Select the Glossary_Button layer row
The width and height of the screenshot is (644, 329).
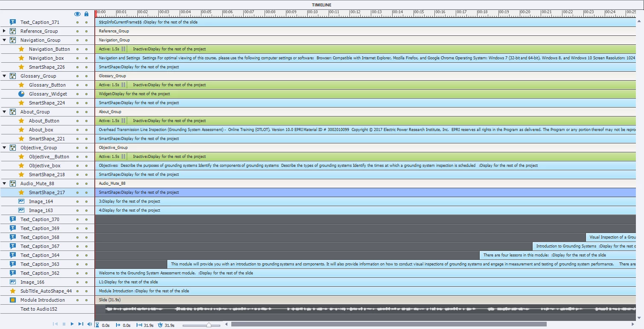click(x=47, y=84)
